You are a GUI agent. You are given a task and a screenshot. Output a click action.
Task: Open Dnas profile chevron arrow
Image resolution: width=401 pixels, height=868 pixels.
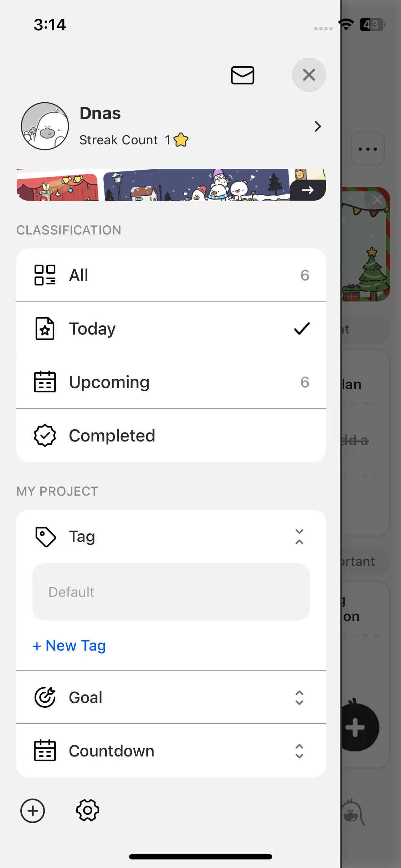[x=318, y=126]
